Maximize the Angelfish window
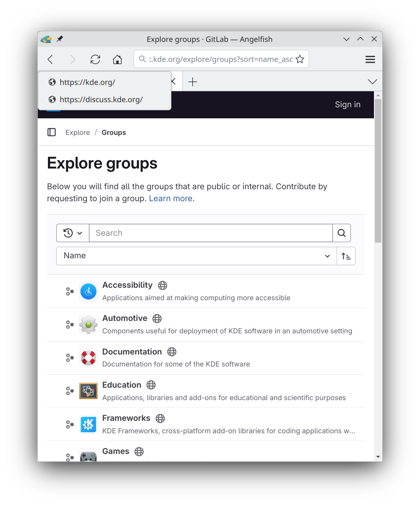This screenshot has height=506, width=420. tap(360, 40)
